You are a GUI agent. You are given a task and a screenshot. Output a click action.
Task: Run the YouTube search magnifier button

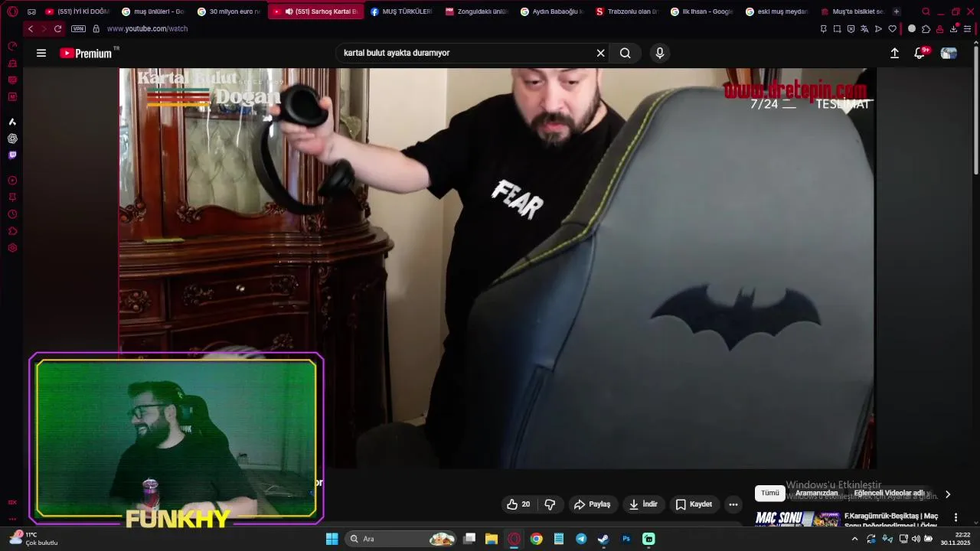click(x=626, y=53)
